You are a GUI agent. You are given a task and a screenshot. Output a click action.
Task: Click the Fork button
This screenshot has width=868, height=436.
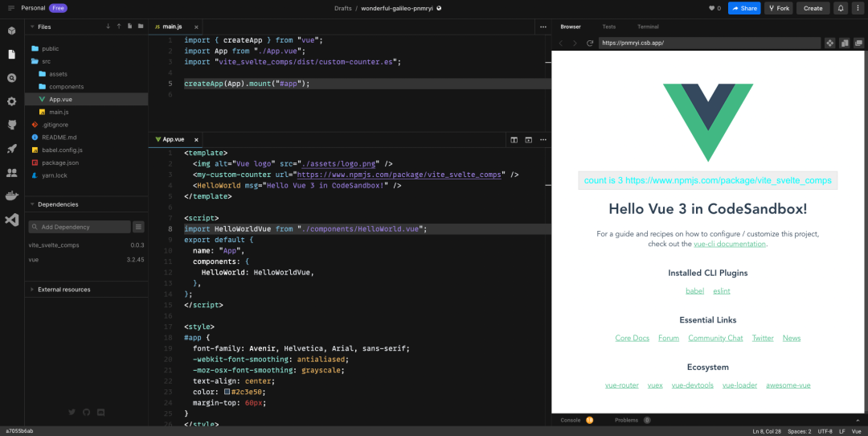(778, 8)
